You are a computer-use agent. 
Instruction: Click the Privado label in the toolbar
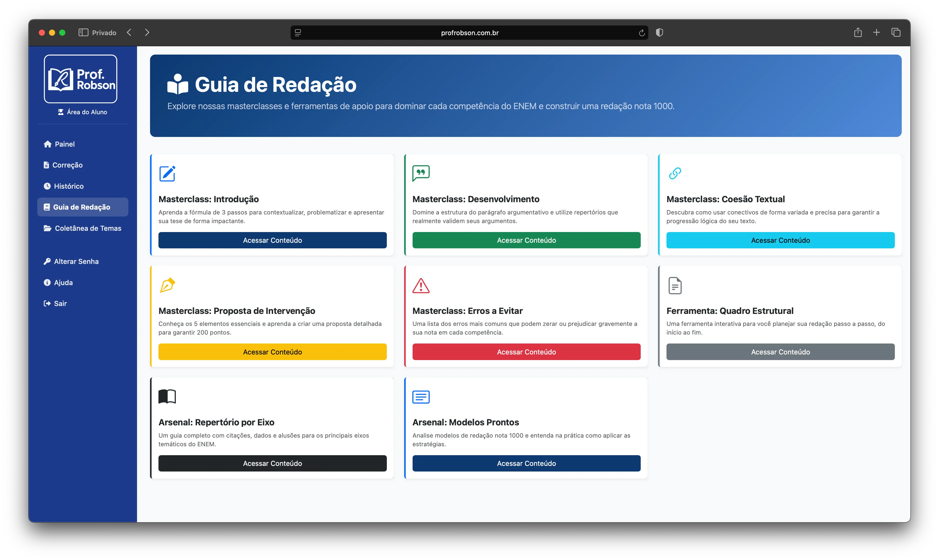tap(104, 33)
